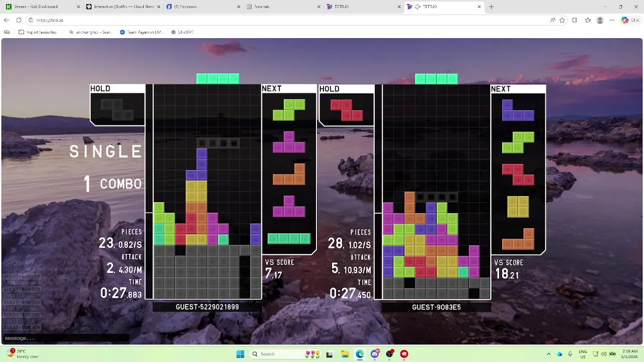The width and height of the screenshot is (644, 362).
Task: Click muted audio icon on active tab
Action: pos(418,7)
